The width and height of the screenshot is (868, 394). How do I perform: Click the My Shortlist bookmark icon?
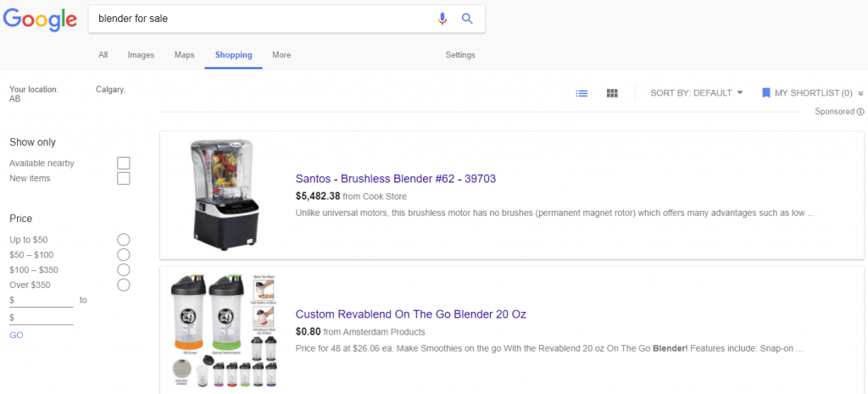tap(766, 93)
